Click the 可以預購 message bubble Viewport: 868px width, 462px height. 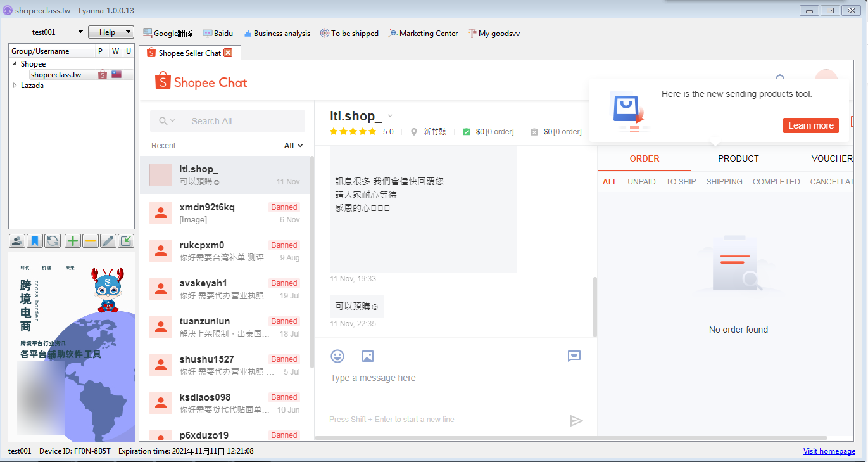point(356,306)
